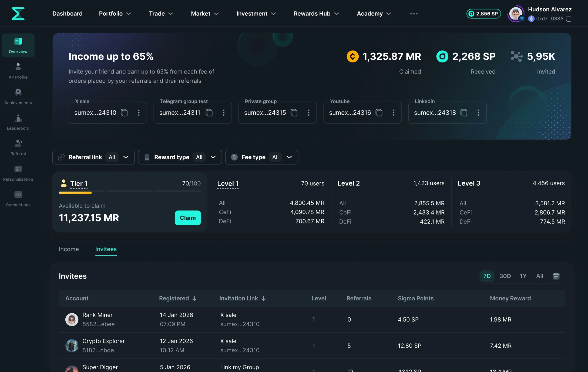Select the All time range filter

click(539, 276)
